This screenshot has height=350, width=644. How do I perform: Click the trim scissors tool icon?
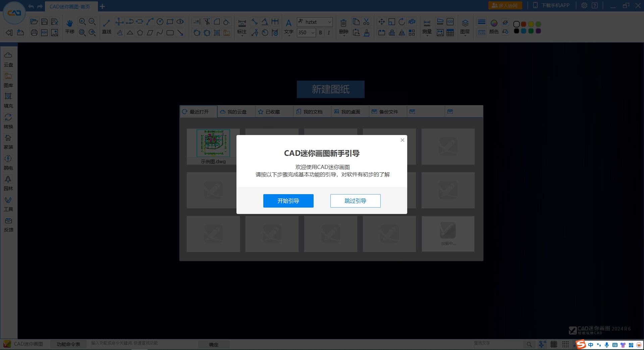207,22
